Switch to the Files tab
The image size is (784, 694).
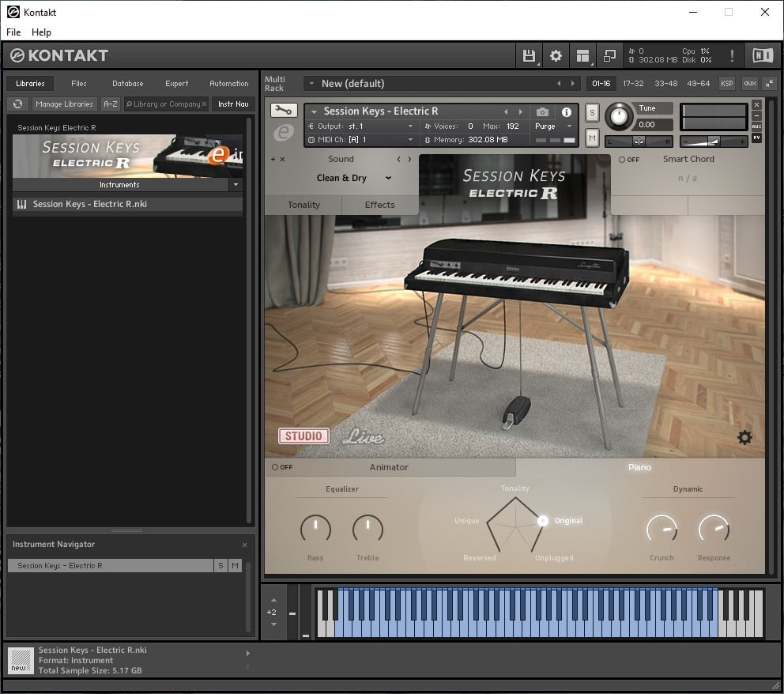coord(78,84)
